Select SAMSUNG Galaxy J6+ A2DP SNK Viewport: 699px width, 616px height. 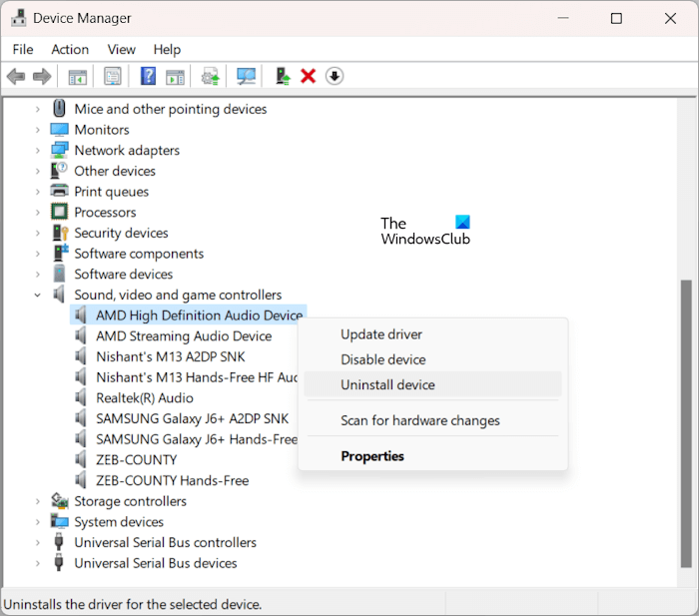pos(192,418)
